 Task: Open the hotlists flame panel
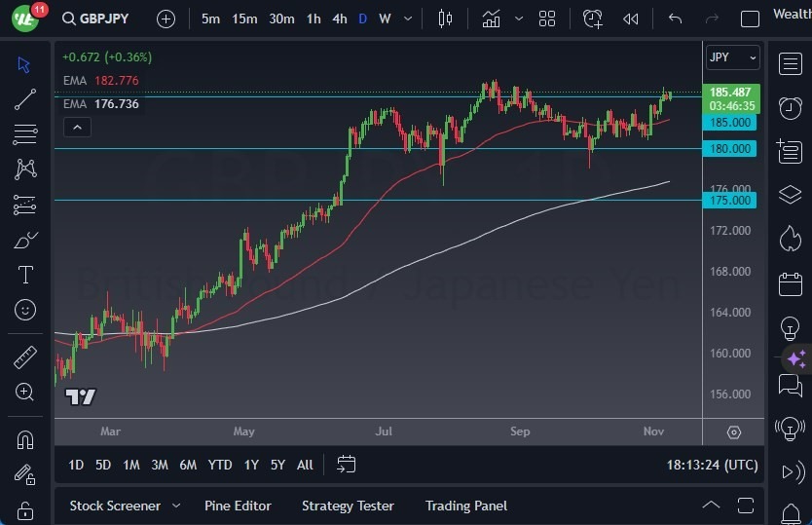coord(791,239)
